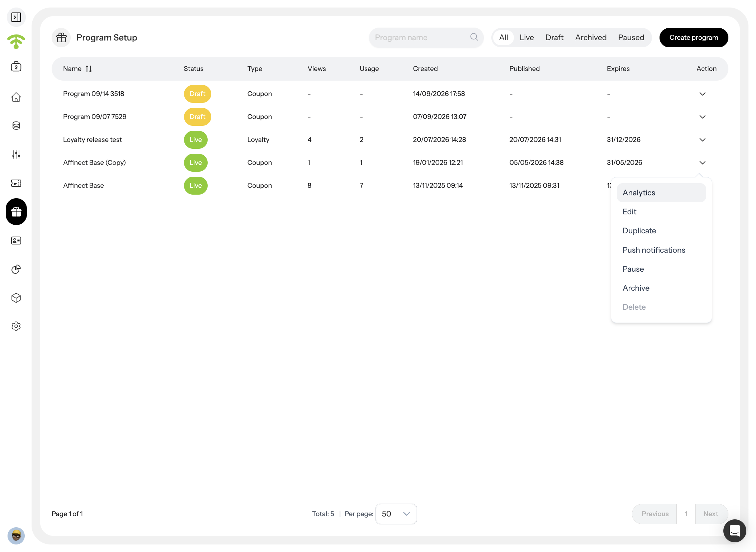Choose Archive from the action menu
The width and height of the screenshot is (756, 552).
[x=661, y=288]
